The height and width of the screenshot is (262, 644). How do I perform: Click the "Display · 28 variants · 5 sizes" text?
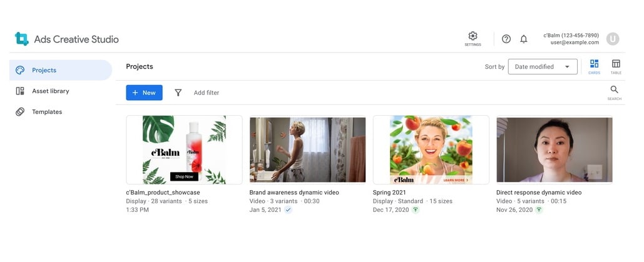coord(166,201)
